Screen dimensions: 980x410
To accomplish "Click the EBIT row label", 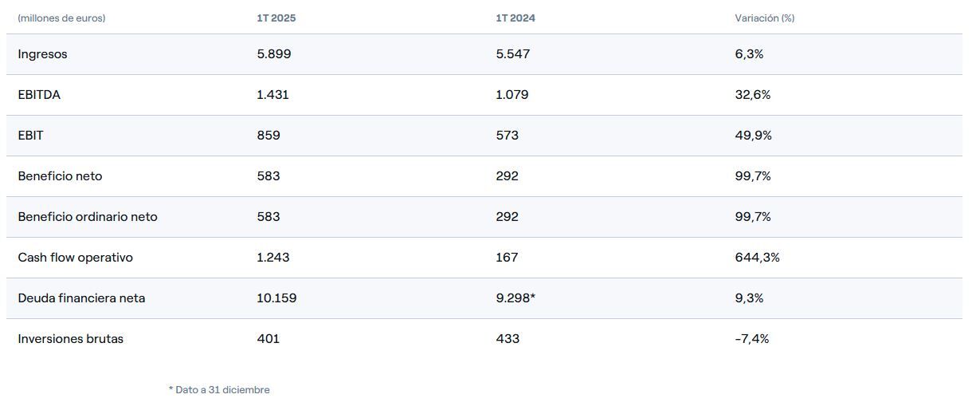I will tap(30, 136).
